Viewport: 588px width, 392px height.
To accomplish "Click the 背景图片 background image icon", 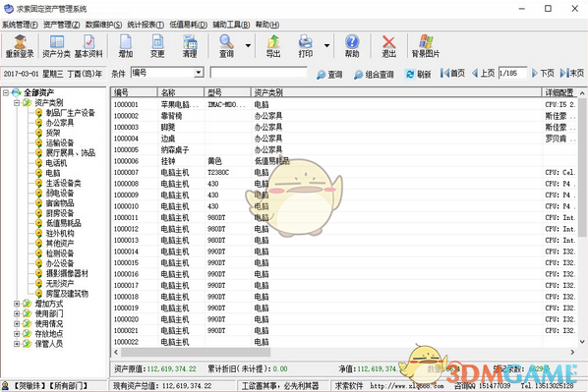I will [x=426, y=46].
